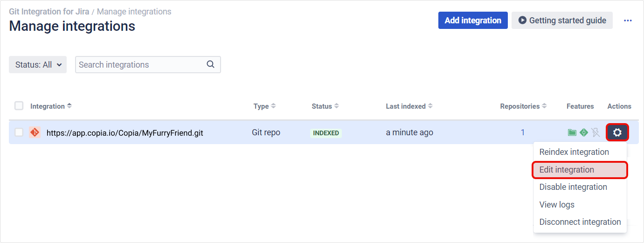
Task: Click the crossed-out grey feature icon
Action: (596, 133)
